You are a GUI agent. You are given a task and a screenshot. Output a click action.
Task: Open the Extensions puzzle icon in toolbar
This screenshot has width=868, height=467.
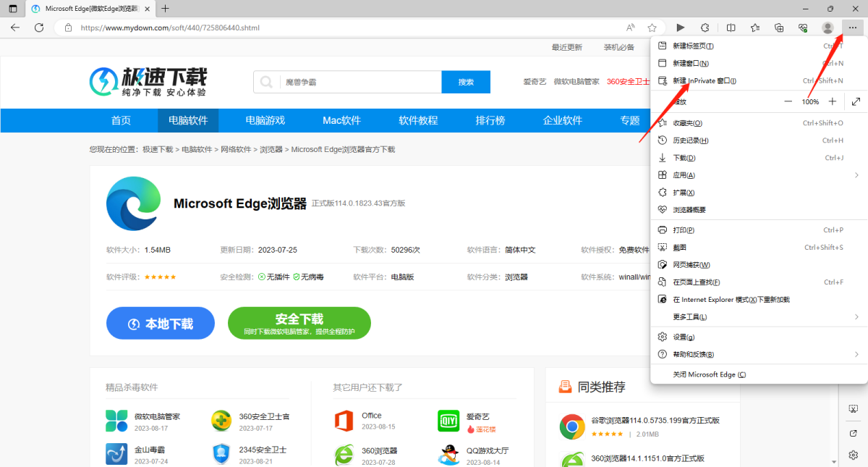pos(705,28)
